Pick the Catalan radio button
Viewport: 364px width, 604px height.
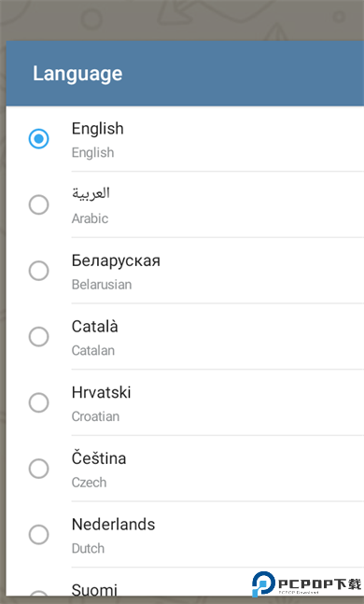pos(39,337)
